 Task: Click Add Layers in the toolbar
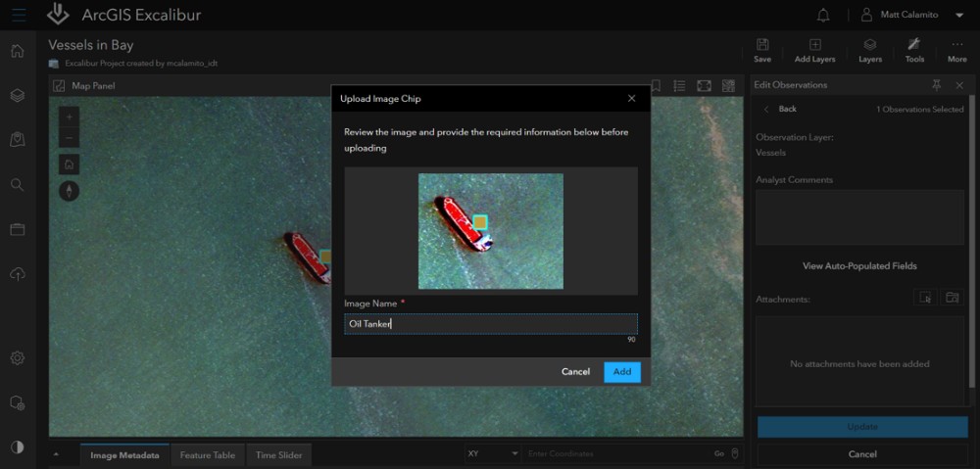[815, 51]
